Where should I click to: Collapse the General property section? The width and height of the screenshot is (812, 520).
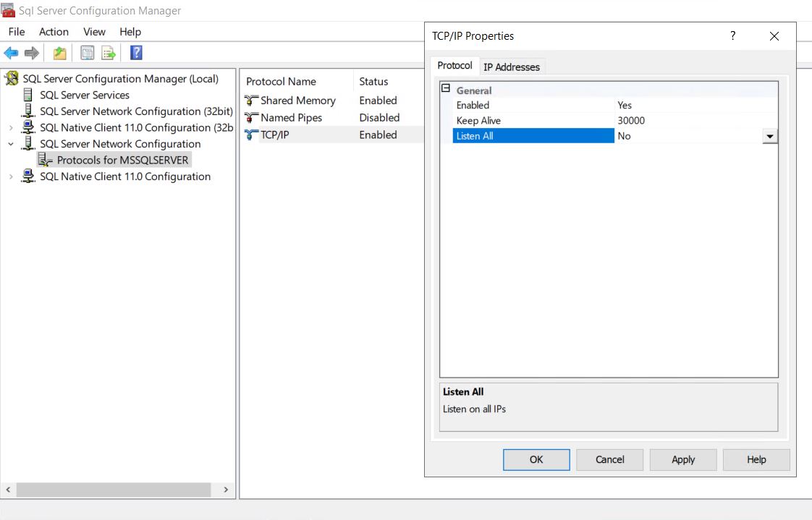tap(446, 89)
